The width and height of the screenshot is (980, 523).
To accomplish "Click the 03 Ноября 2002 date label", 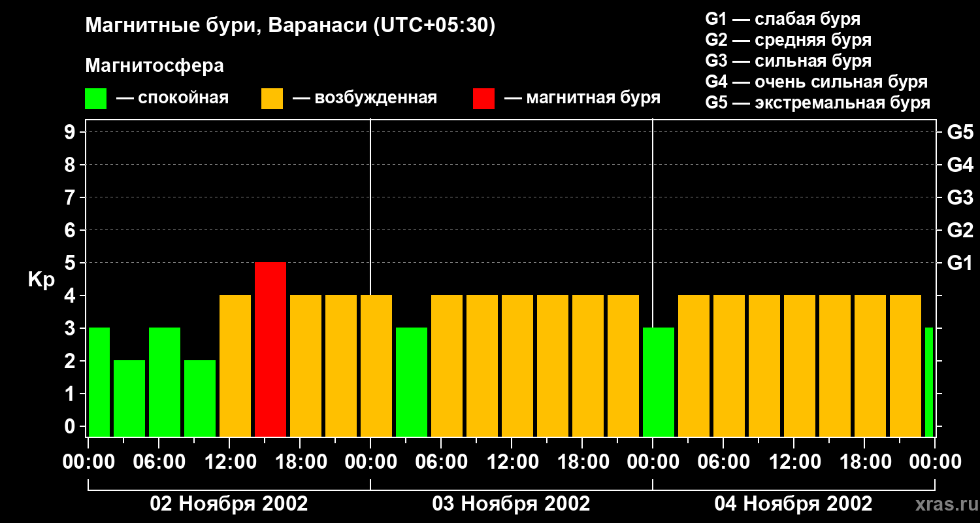I will pyautogui.click(x=511, y=503).
